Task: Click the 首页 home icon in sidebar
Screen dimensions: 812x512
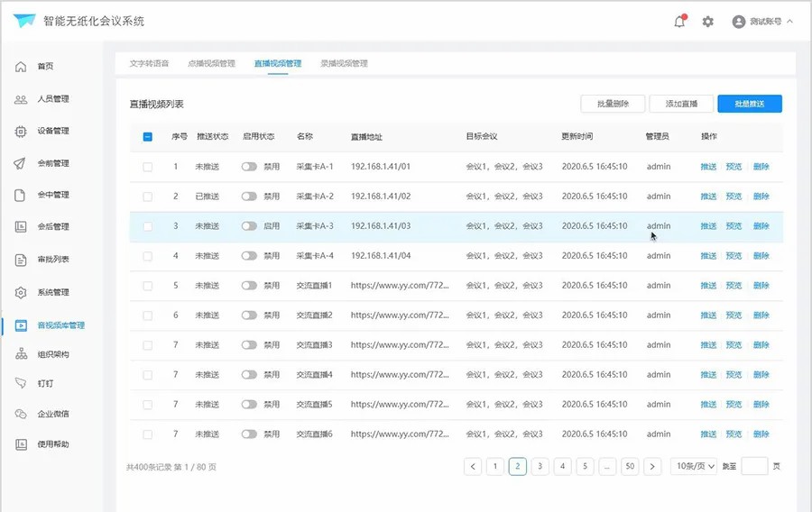Action: coord(21,67)
